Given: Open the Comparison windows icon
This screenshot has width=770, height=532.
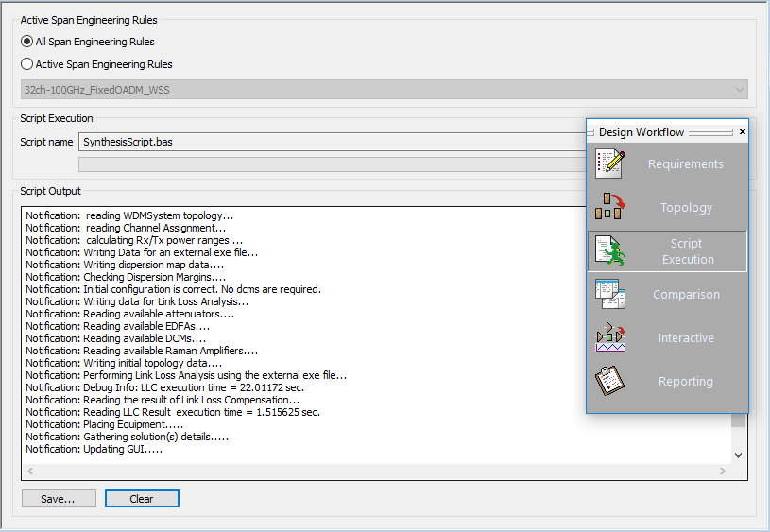Looking at the screenshot, I should point(610,294).
